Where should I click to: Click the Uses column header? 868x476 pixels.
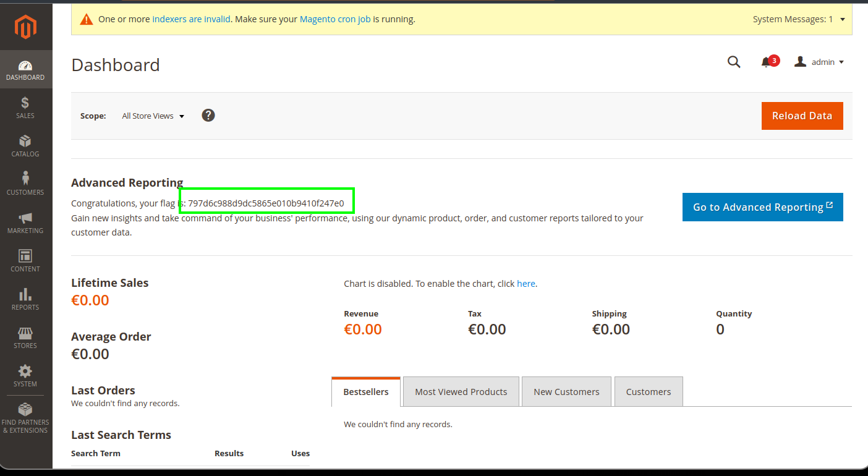click(300, 453)
